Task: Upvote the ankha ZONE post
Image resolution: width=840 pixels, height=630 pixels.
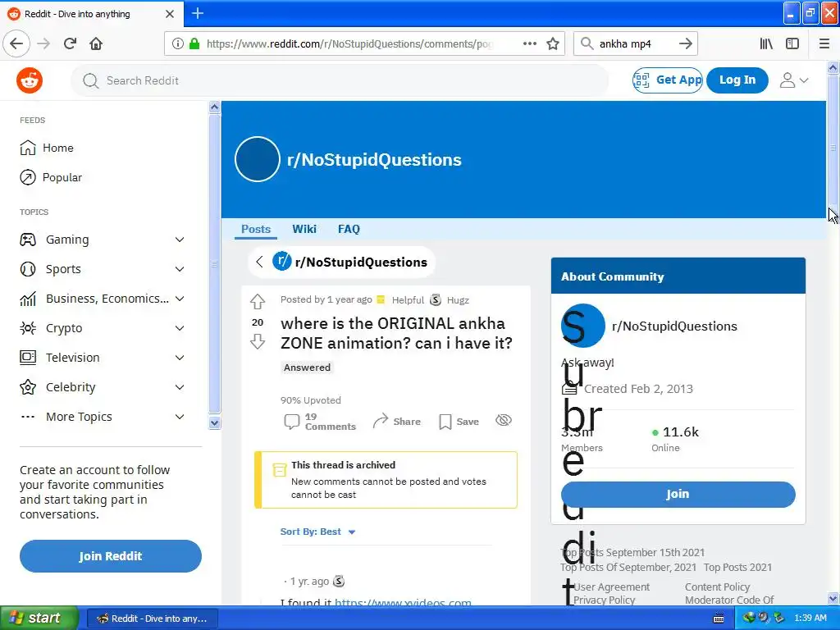Action: pos(258,302)
